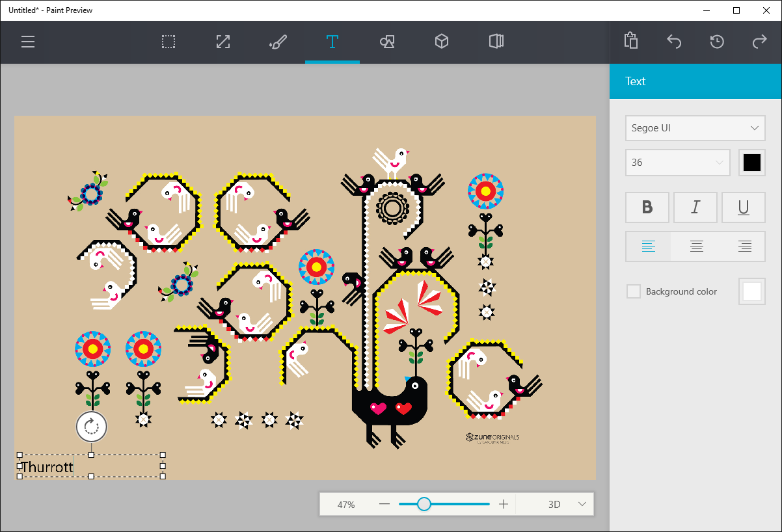Open the Canvas resize tool
Screen dimensions: 782x532
[x=223, y=42]
